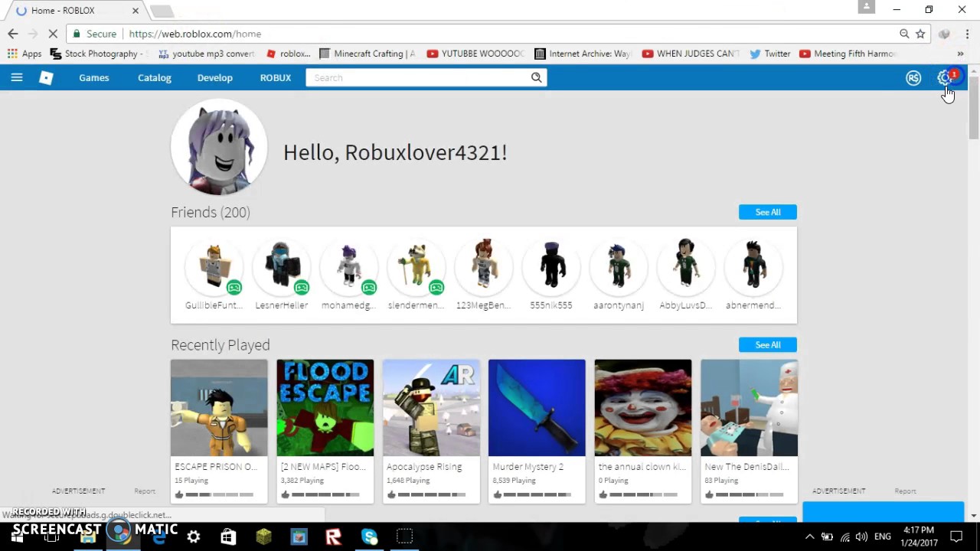Viewport: 980px width, 551px height.
Task: Open New The DenisDaily game thumbnail
Action: pyautogui.click(x=749, y=408)
